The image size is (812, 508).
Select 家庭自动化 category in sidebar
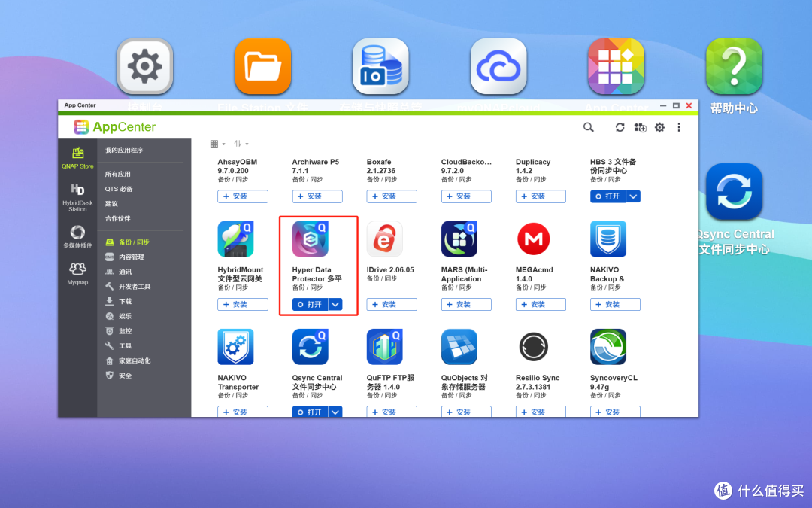click(135, 360)
